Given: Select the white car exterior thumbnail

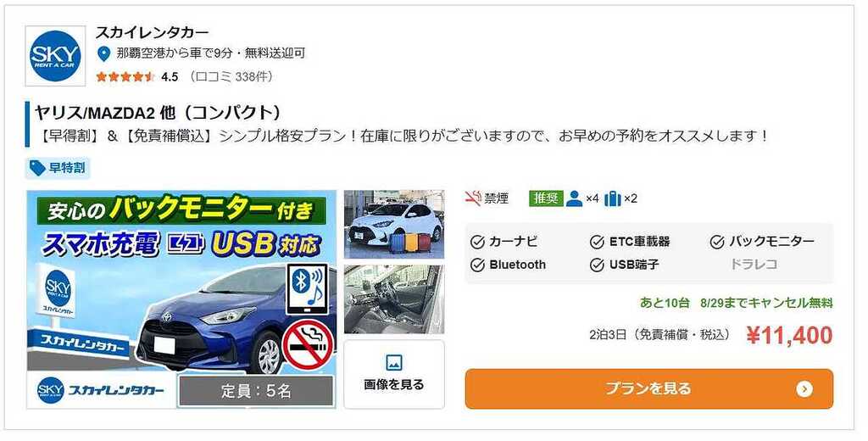Looking at the screenshot, I should pyautogui.click(x=393, y=225).
